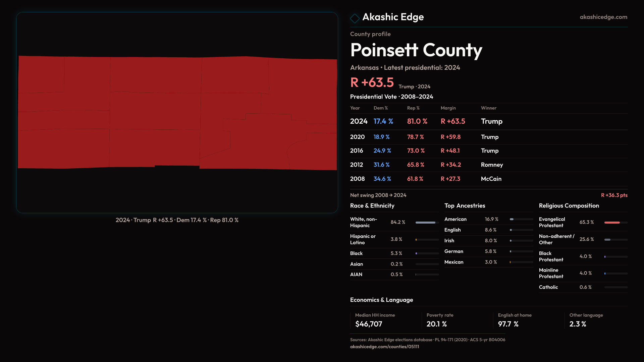
Task: Select the 2024 election row
Action: point(488,121)
